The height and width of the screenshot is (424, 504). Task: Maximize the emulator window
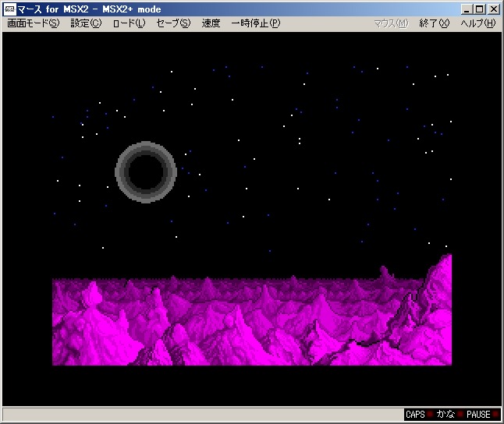point(479,9)
